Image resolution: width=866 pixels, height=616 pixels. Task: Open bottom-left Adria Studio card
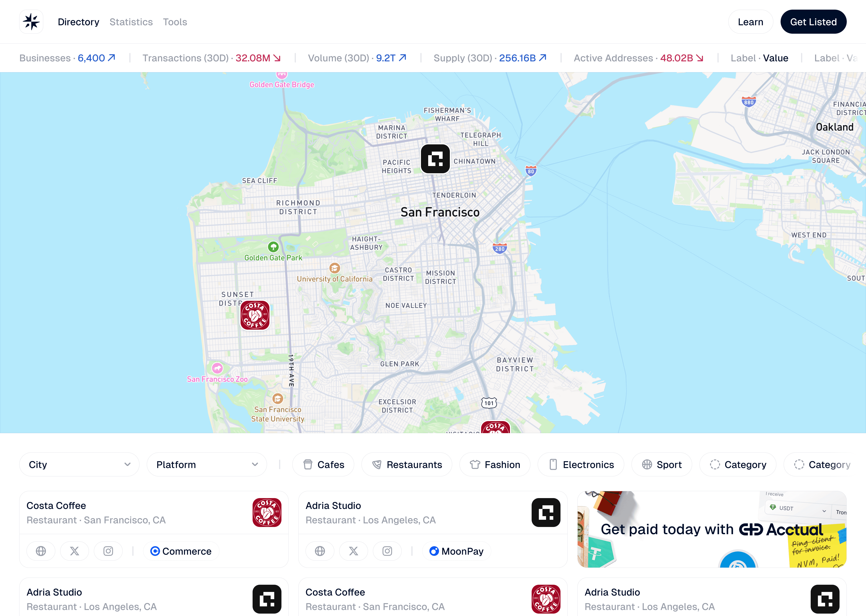pos(154,597)
